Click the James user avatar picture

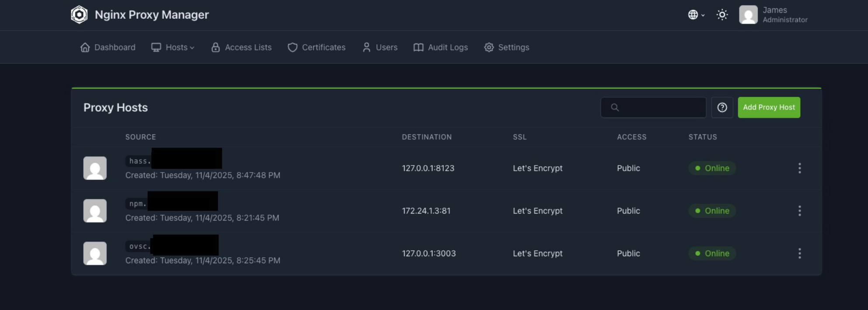point(748,15)
